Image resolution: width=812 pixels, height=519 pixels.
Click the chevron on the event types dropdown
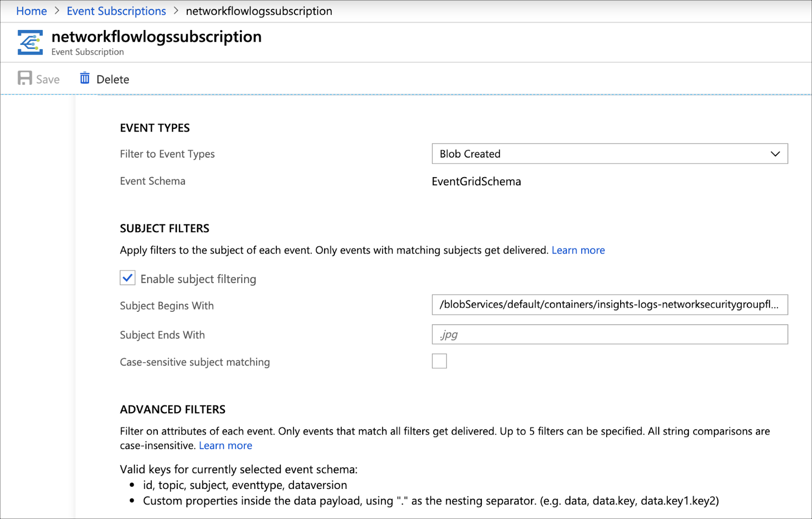(x=775, y=154)
